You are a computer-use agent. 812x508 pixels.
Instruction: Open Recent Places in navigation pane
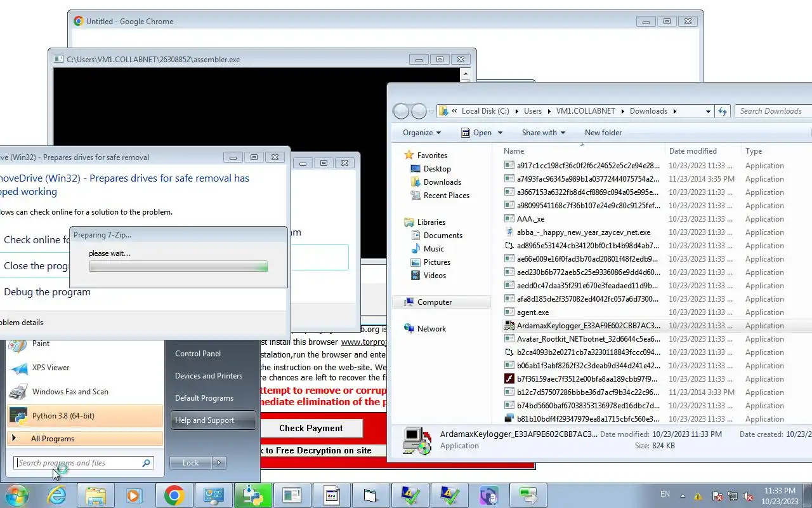[447, 196]
